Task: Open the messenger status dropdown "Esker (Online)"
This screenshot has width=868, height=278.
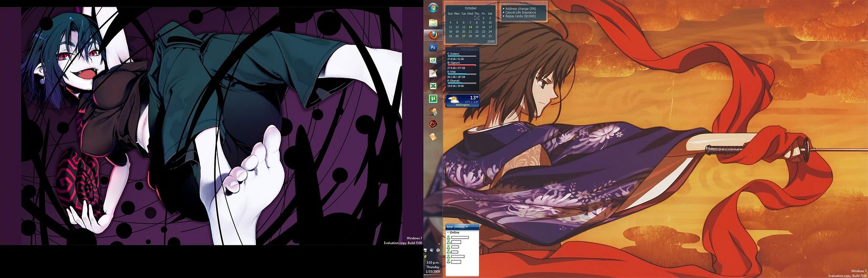Action: 457,227
